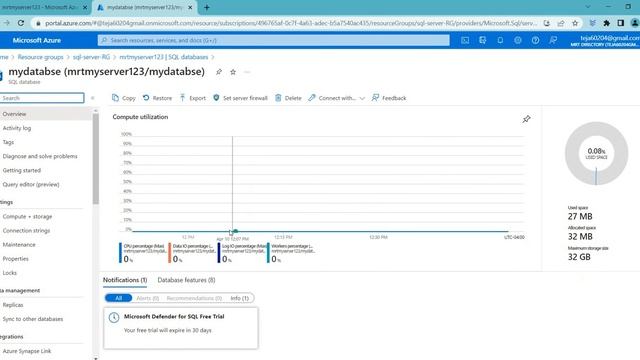
Task: Click the header Feedback icon
Action: 553,40
